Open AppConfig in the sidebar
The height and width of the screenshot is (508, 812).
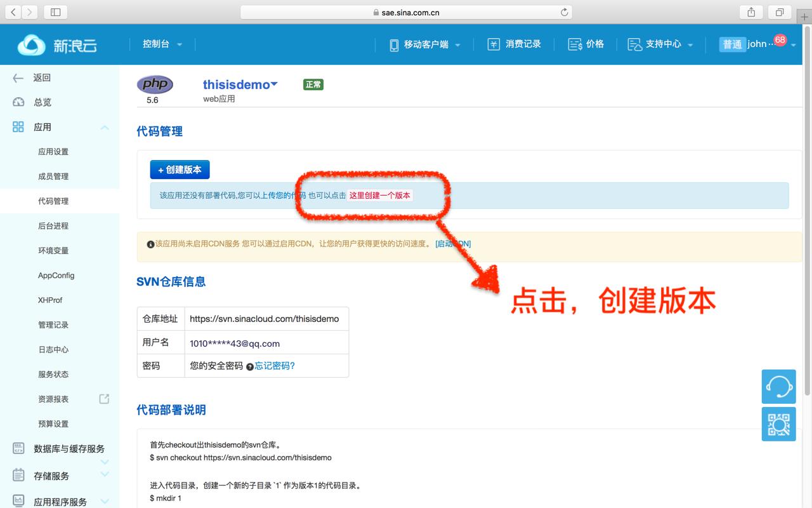point(56,276)
